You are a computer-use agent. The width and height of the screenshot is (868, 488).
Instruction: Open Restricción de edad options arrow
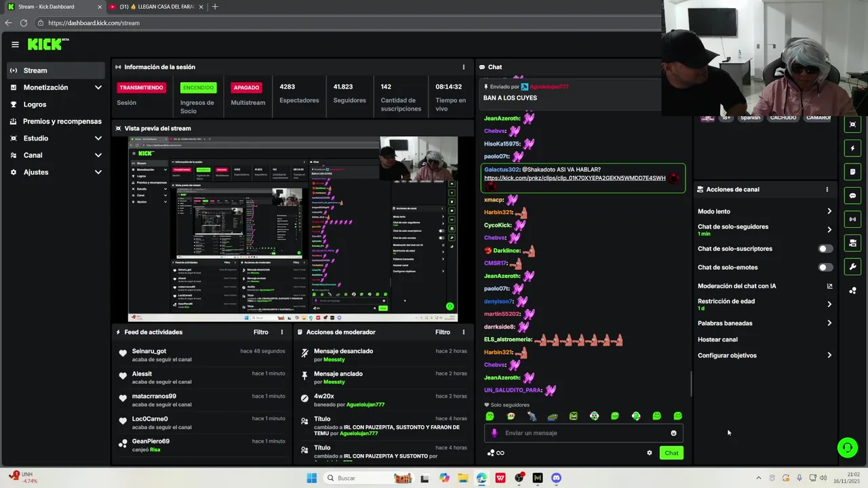pyautogui.click(x=829, y=304)
